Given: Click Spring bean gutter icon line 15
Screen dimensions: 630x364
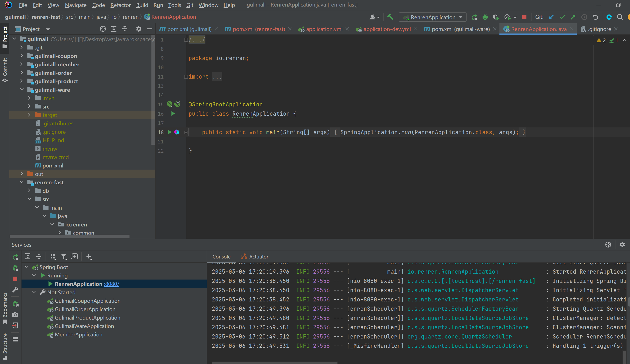Looking at the screenshot, I should click(x=170, y=104).
